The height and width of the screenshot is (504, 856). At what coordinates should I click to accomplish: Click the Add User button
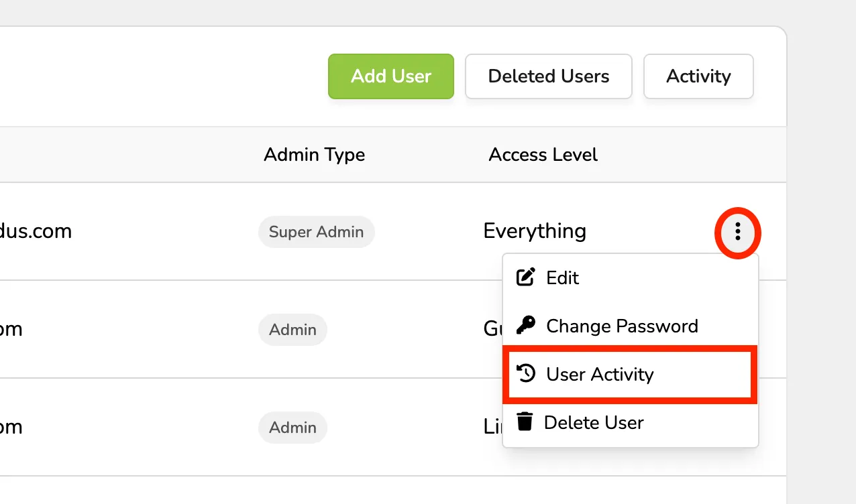coord(391,76)
